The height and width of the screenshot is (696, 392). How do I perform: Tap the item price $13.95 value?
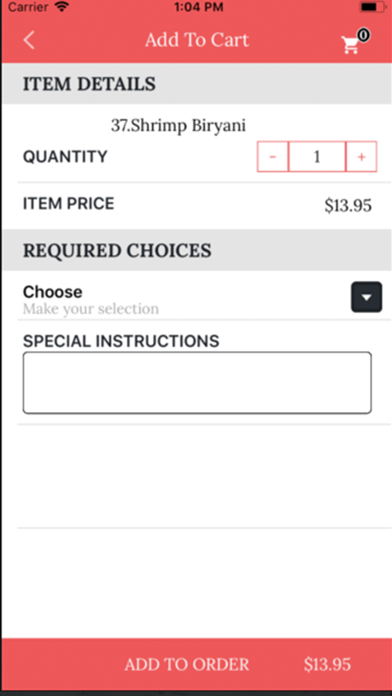(x=348, y=206)
